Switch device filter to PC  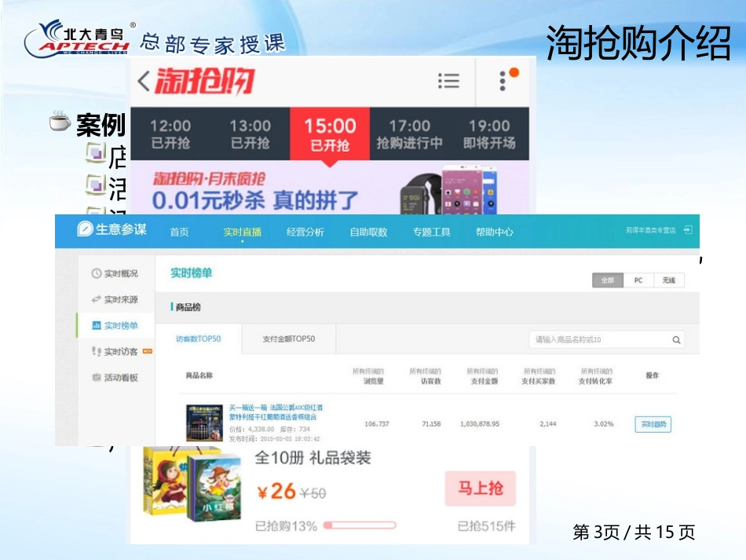click(x=638, y=280)
